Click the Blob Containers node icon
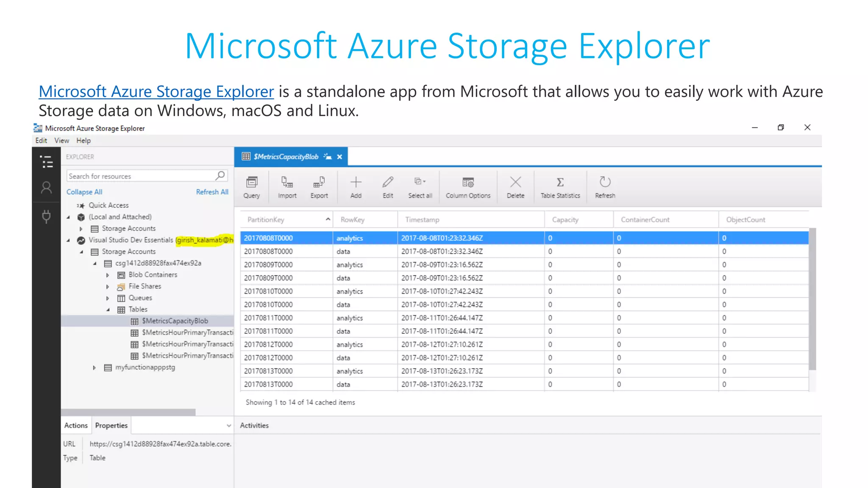Screen dimensions: 868x488 121,275
